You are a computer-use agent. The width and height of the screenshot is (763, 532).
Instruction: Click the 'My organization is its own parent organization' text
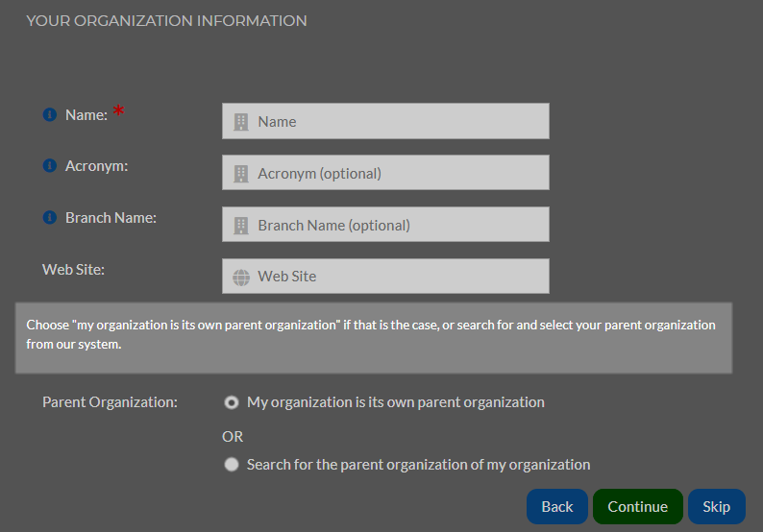(x=396, y=402)
